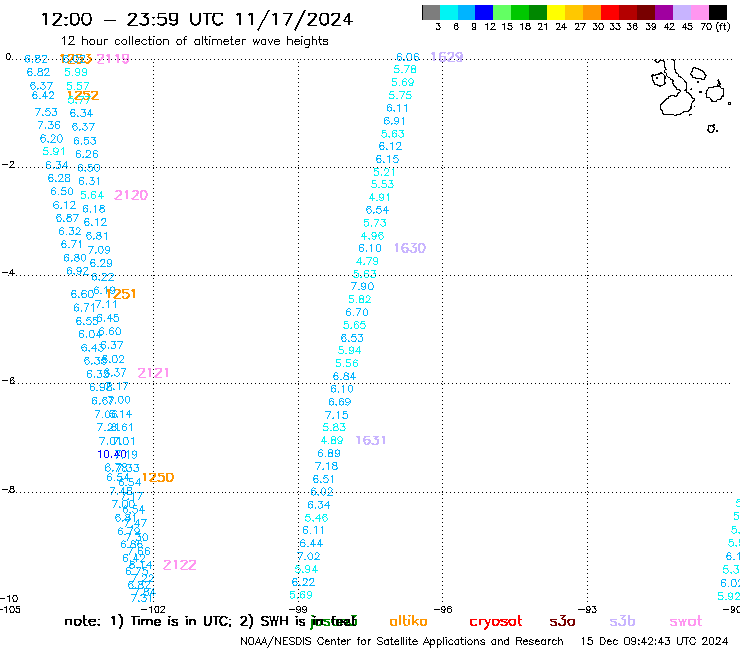
Task: Click the 'altika' satellite legend label
Action: tap(408, 621)
